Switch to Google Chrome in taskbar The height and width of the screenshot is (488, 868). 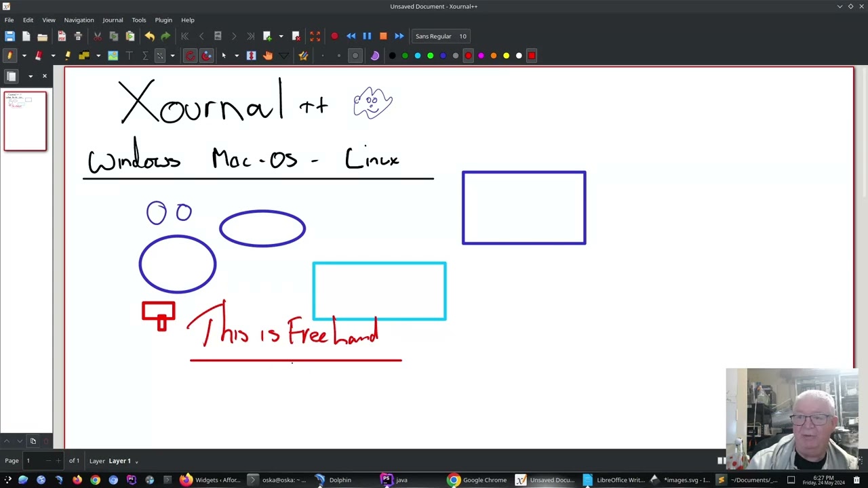[x=477, y=480]
